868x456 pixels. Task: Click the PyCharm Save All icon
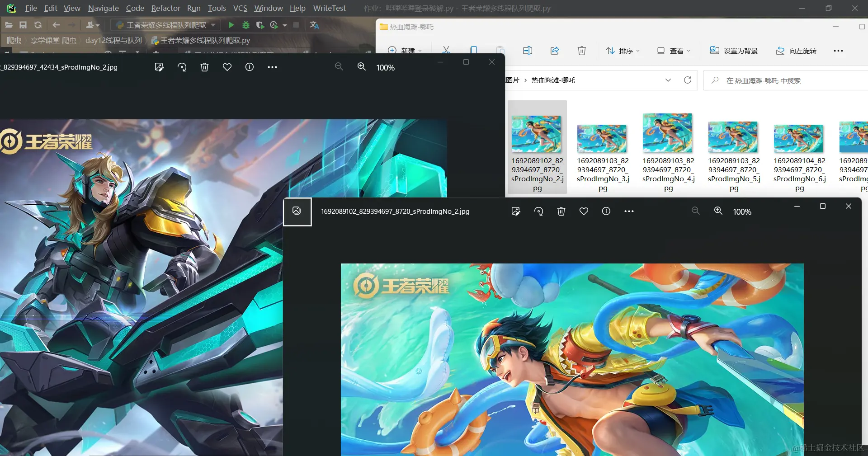[x=23, y=25]
